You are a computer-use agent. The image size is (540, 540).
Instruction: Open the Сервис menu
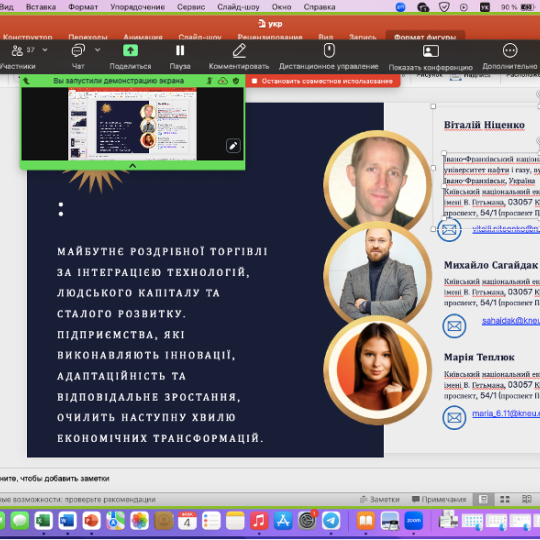(x=191, y=7)
